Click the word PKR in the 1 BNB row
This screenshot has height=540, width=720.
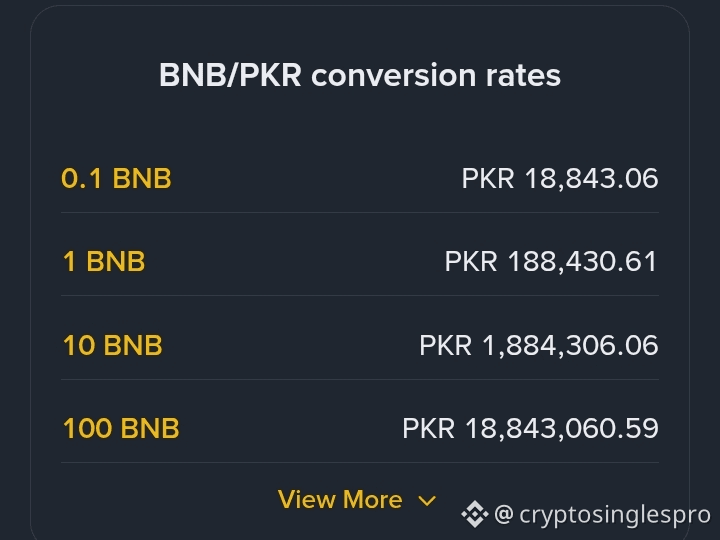coord(471,262)
